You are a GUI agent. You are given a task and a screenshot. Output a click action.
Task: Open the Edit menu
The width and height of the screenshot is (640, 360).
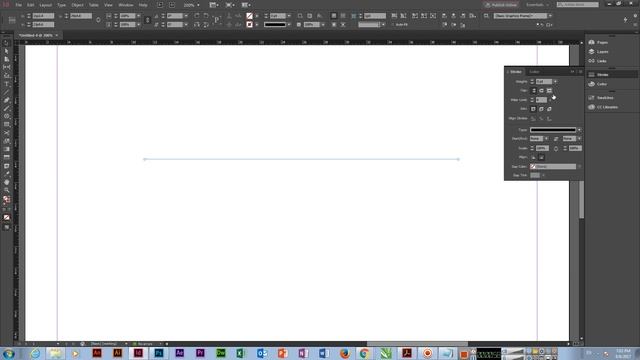(x=31, y=5)
